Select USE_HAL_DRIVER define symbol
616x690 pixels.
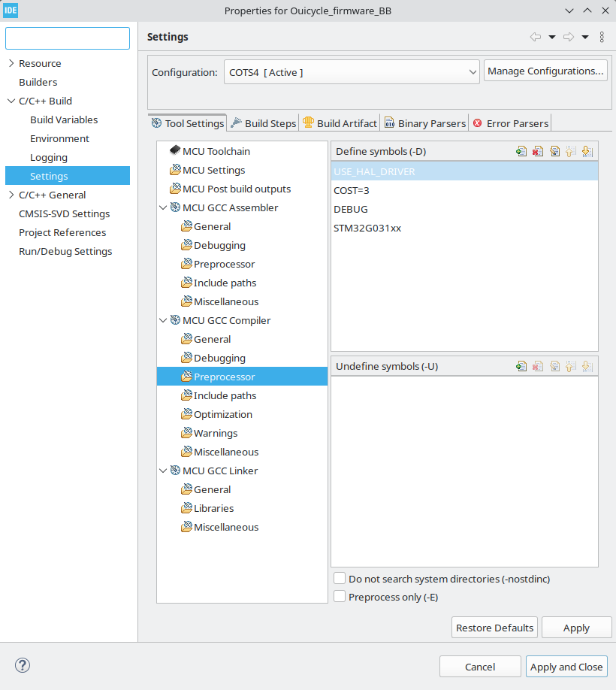point(464,171)
